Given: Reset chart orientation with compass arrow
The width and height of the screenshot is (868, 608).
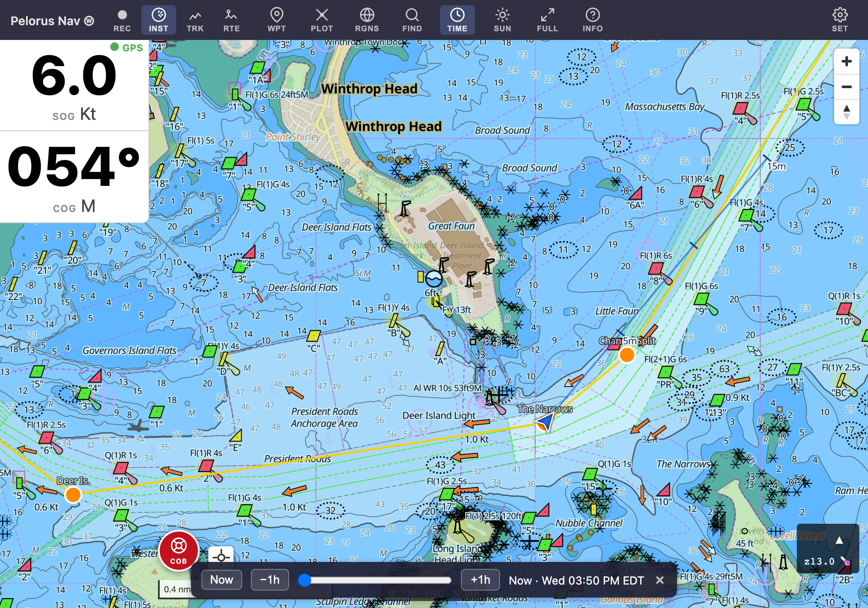Looking at the screenshot, I should coord(846,112).
